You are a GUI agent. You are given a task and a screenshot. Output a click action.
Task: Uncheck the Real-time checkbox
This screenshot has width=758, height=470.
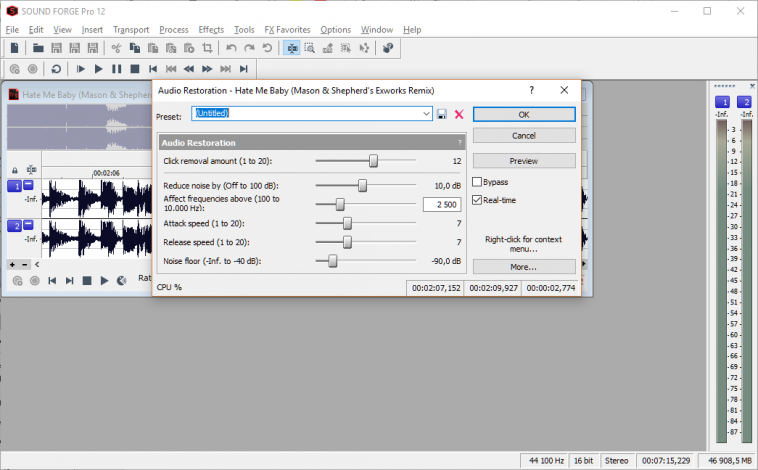coord(478,200)
